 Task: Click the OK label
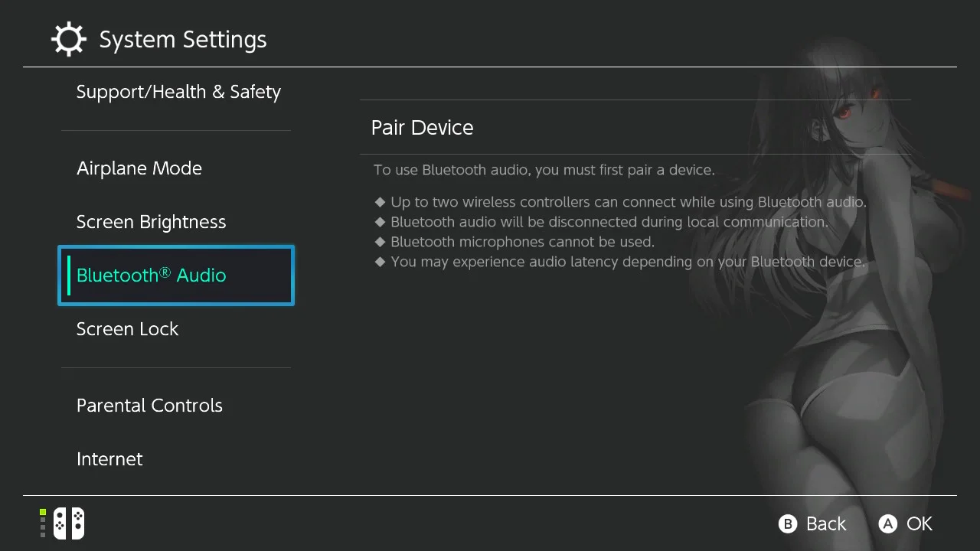[920, 523]
